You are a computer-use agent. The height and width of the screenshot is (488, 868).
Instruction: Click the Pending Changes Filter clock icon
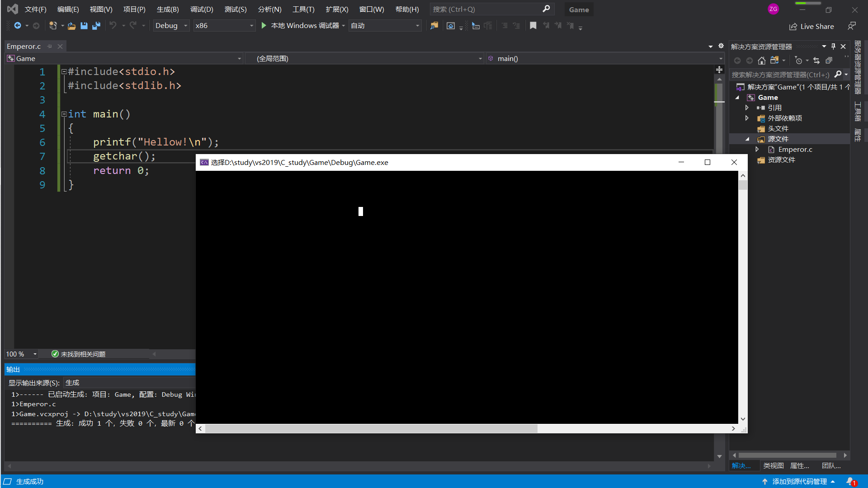point(798,61)
